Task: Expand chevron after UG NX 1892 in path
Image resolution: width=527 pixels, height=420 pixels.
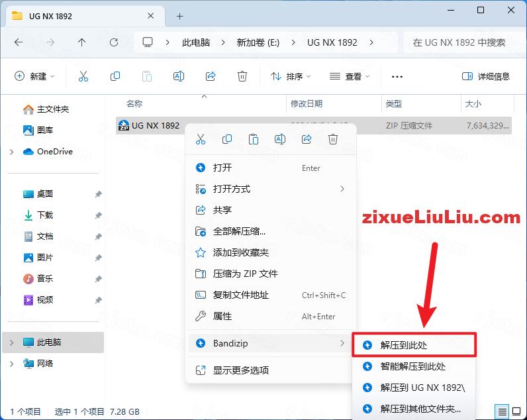Action: [x=371, y=42]
